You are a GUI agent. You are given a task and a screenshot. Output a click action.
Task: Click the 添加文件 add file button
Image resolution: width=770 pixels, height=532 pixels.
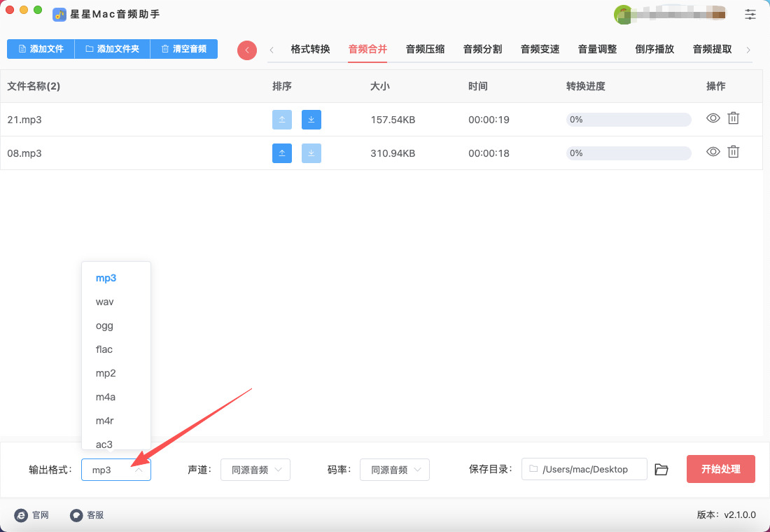(41, 49)
